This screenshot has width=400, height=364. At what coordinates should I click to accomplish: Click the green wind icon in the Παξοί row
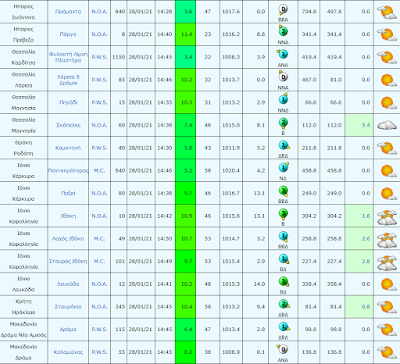(x=283, y=191)
